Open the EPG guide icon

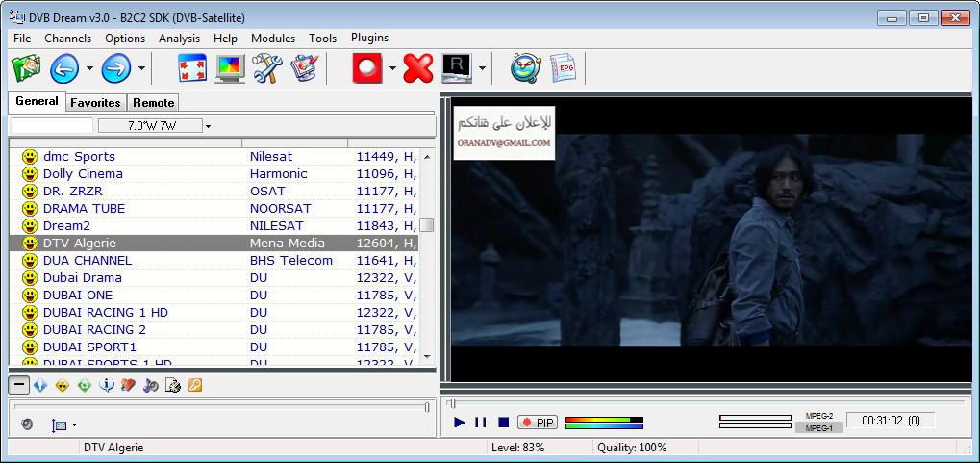(563, 67)
